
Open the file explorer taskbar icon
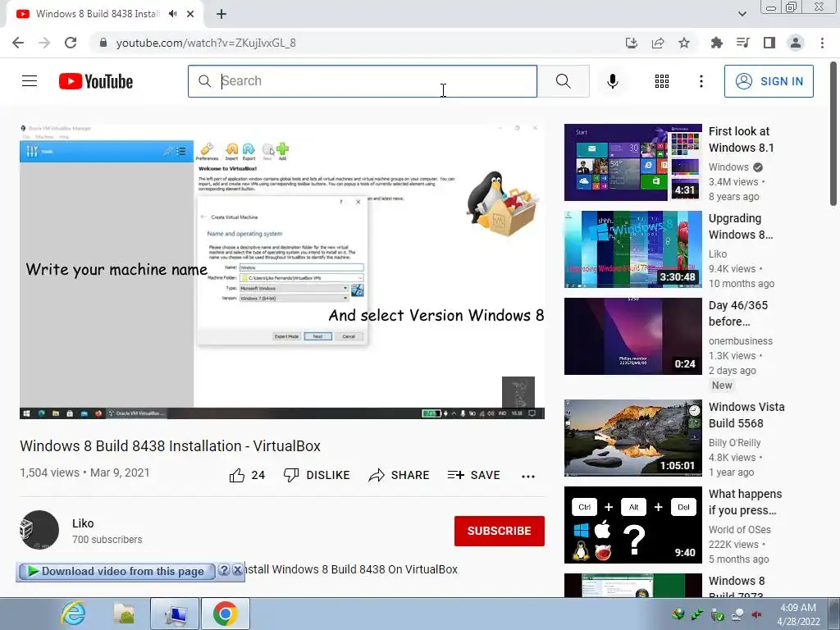(x=125, y=614)
